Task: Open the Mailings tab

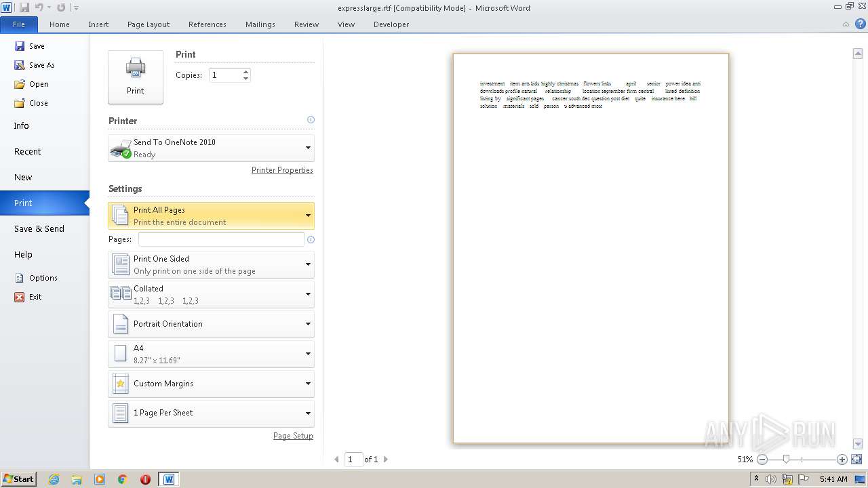Action: [260, 24]
